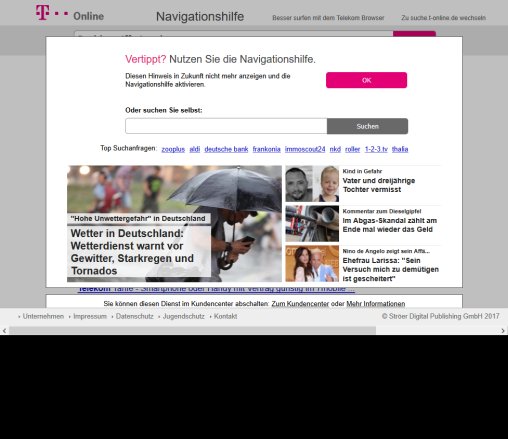The height and width of the screenshot is (439, 508).
Task: Click the 'Besser surfen mit dem Telekom Browser' link
Action: (x=328, y=18)
